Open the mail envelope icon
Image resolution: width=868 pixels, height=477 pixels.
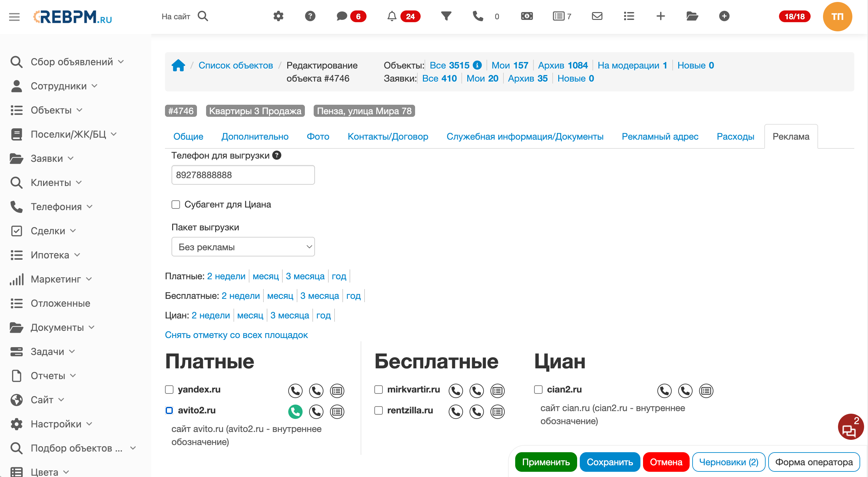597,16
